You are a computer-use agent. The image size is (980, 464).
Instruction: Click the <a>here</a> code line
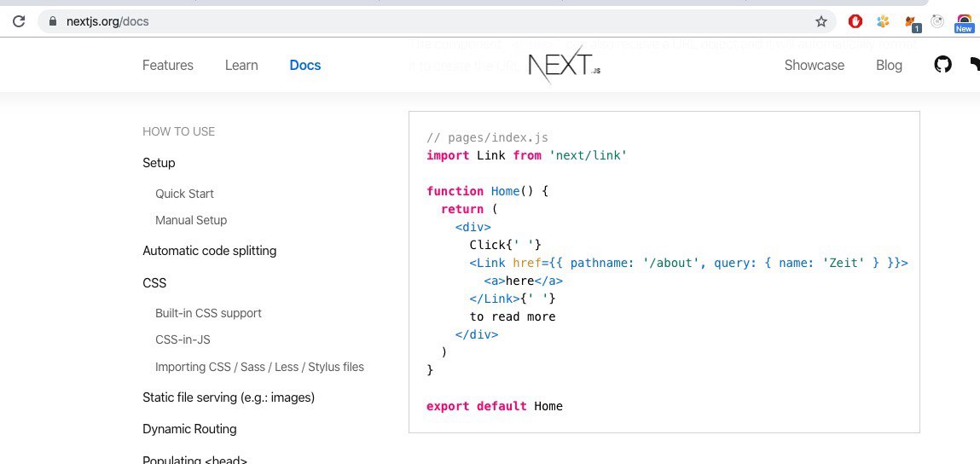[x=523, y=281]
